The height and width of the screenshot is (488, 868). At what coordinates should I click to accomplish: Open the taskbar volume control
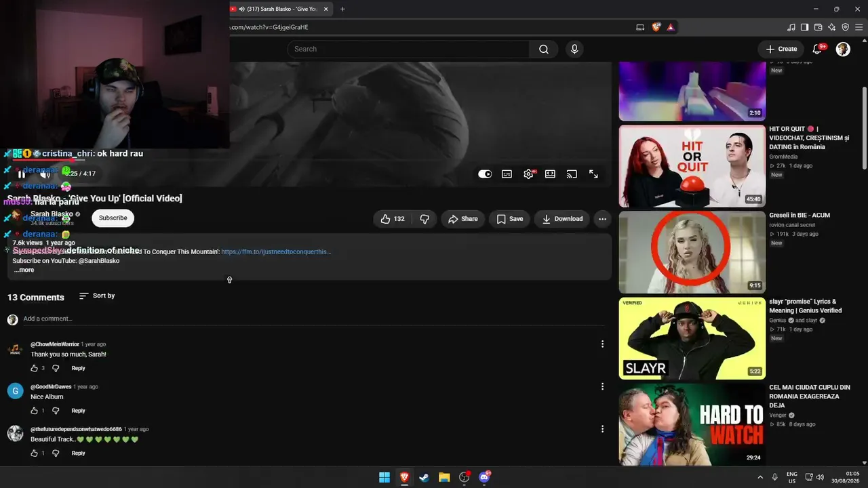(x=820, y=477)
